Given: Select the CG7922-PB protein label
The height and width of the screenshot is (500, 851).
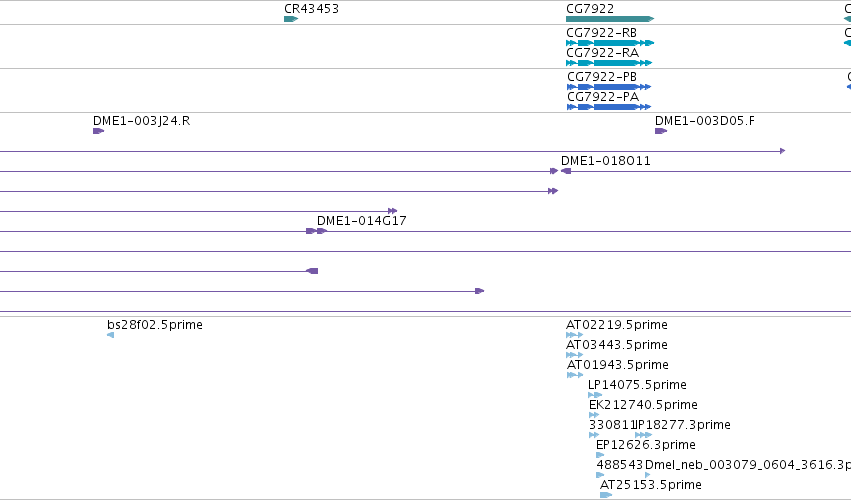Looking at the screenshot, I should pyautogui.click(x=602, y=77).
